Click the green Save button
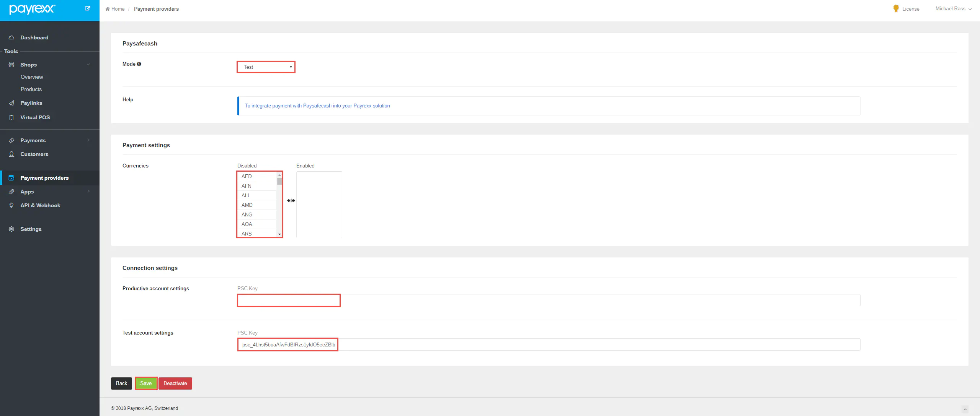The width and height of the screenshot is (980, 416). coord(146,383)
